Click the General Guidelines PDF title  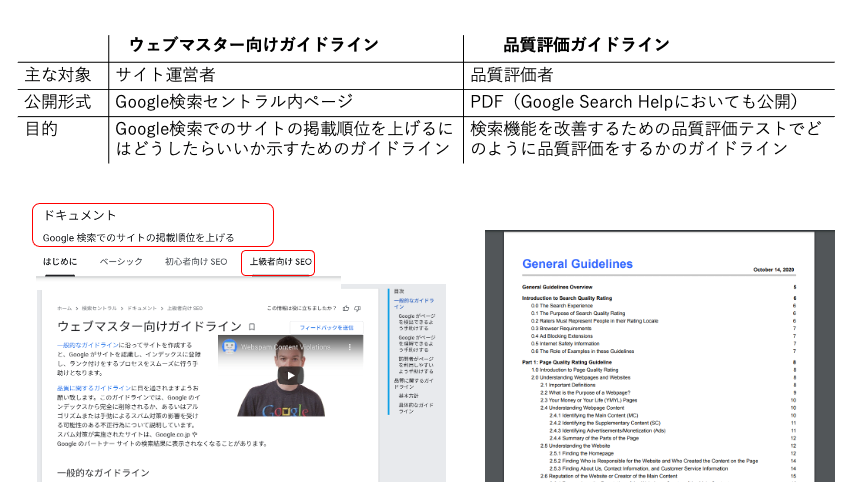coord(577,264)
